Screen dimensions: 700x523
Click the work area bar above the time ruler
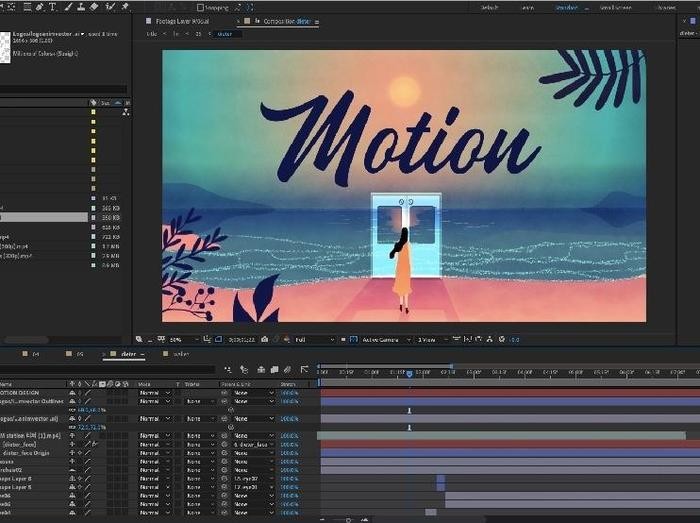(x=385, y=366)
